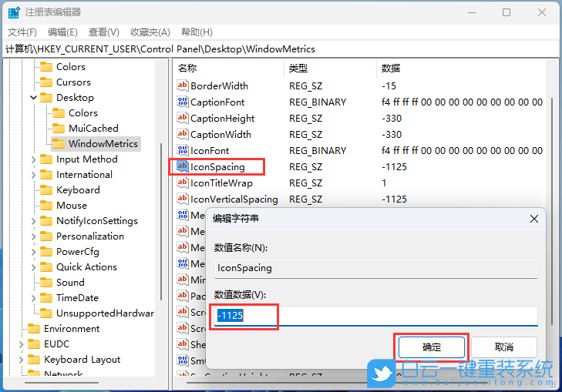Select the Keyboard folder icon
Screen dimensions: 562x392
(46, 190)
